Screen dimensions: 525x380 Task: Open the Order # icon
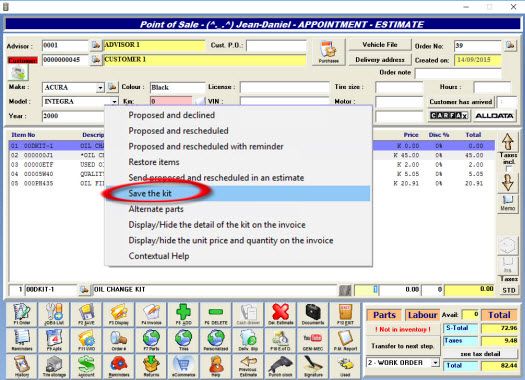(119, 340)
